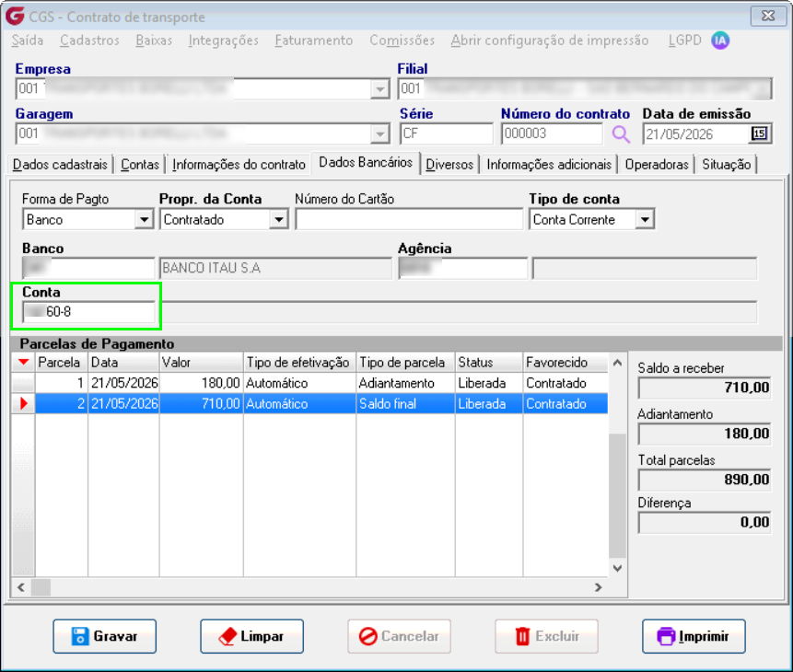Open the Cadastros menu
793x672 pixels.
[89, 41]
